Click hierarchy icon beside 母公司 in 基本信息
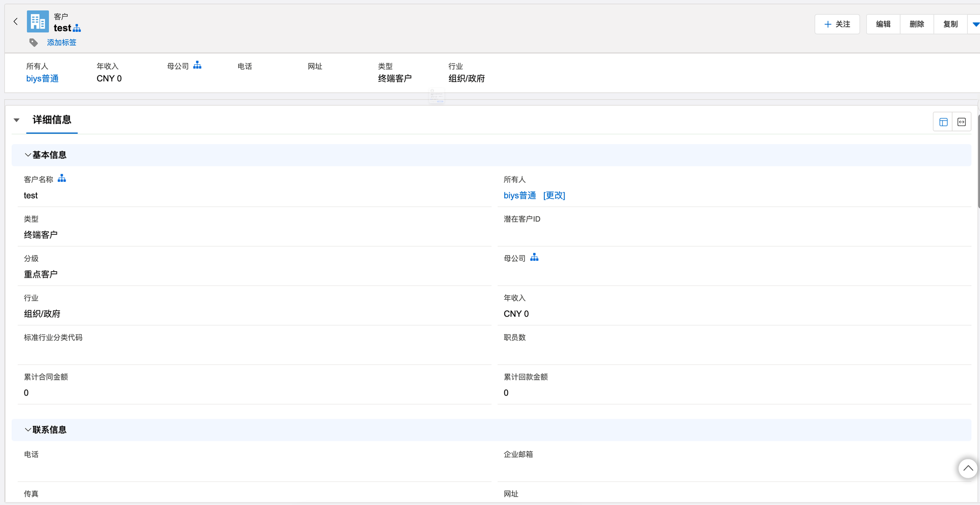The image size is (980, 505). [534, 257]
